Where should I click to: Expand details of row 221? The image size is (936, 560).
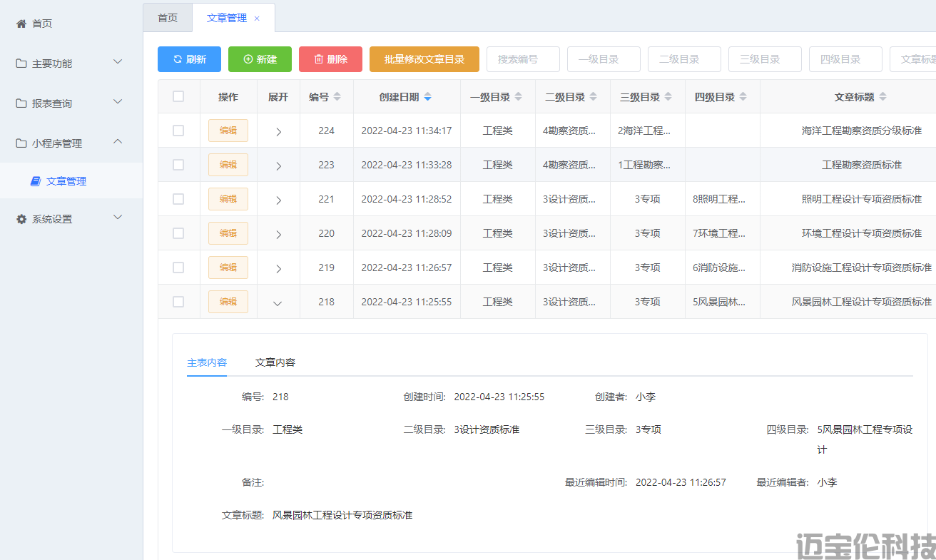(x=278, y=200)
